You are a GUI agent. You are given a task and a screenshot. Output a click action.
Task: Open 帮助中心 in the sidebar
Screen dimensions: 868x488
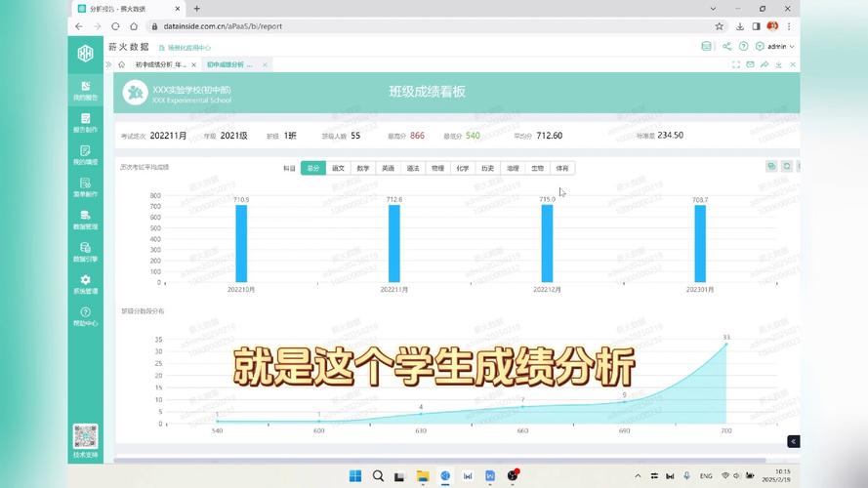85,316
